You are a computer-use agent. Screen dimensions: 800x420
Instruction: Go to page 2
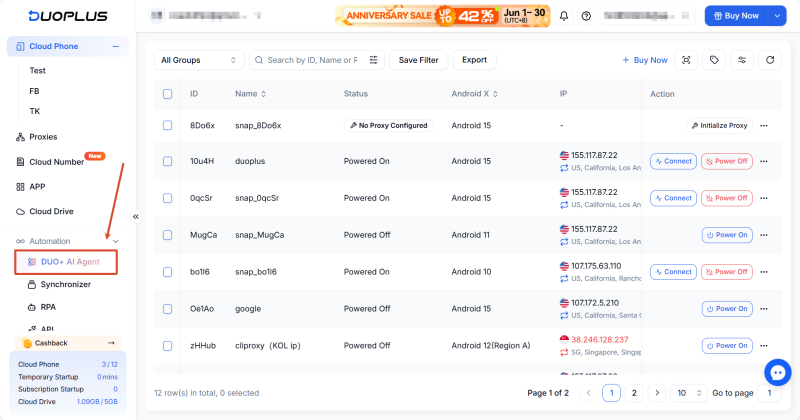(634, 393)
